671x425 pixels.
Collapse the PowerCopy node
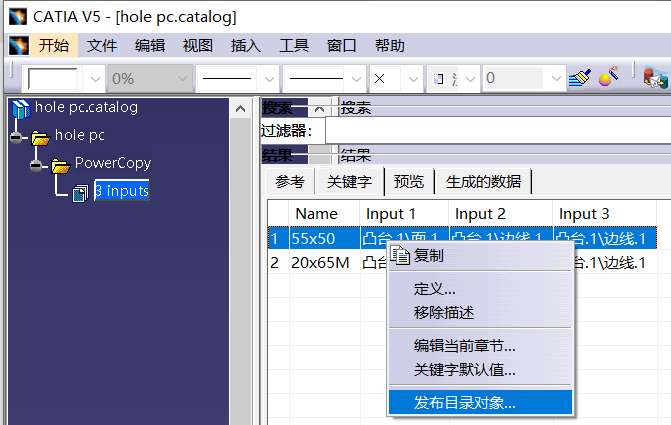coord(36,166)
